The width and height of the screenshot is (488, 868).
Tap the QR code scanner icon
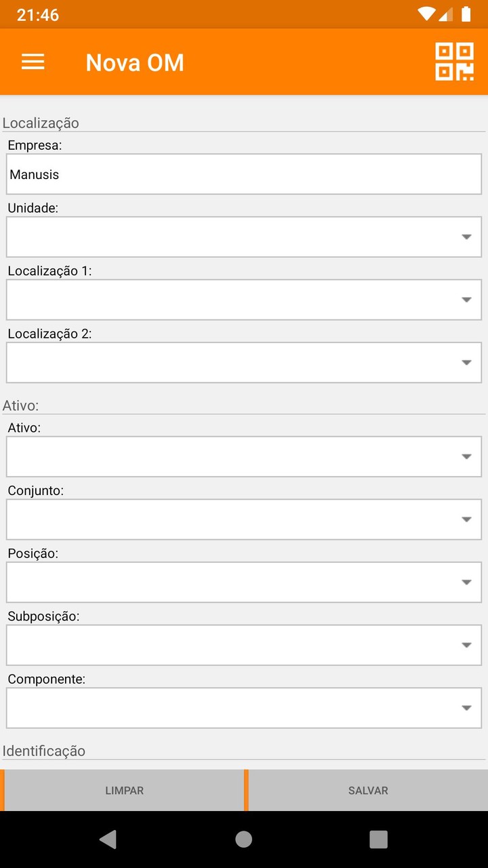coord(454,62)
